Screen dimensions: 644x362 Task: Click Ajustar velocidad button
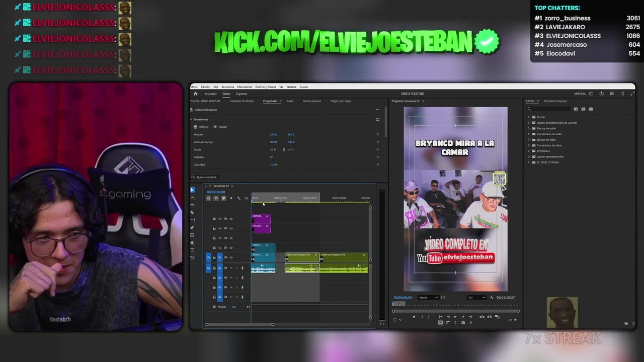click(x=205, y=177)
